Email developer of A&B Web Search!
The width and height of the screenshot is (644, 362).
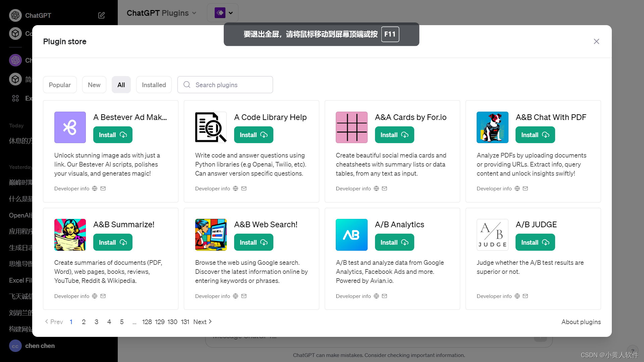tap(244, 296)
